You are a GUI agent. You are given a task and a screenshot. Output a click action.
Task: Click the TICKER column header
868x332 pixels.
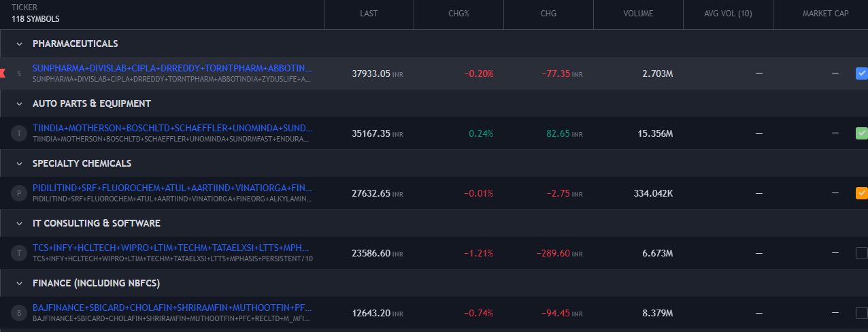(x=24, y=7)
